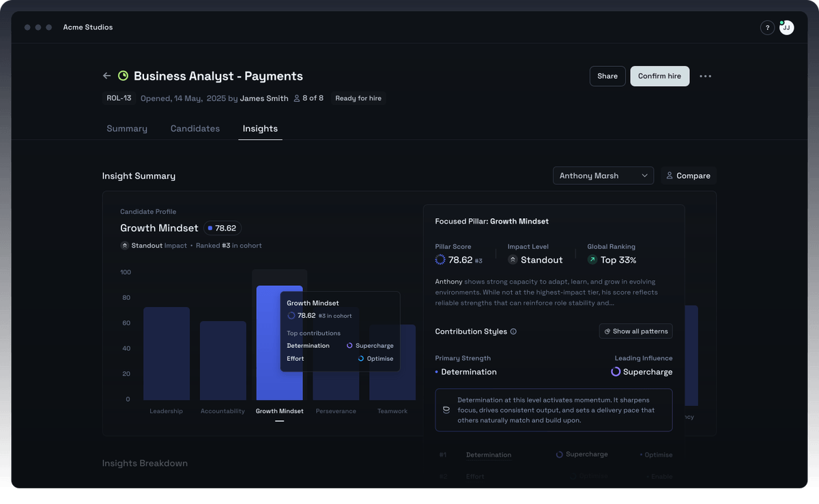This screenshot has height=504, width=819.
Task: Click the Standout impact icon in focused pillar
Action: [x=513, y=260]
